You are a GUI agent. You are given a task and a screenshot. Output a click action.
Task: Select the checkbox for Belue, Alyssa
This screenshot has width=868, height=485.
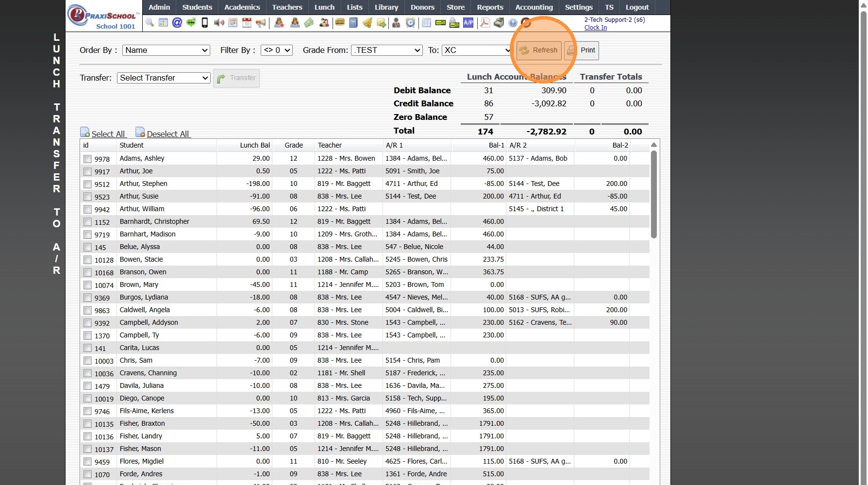[x=87, y=247]
